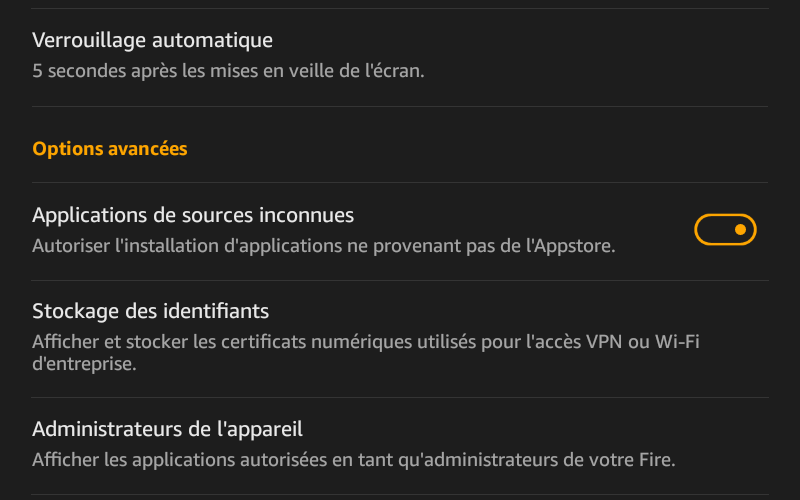
Task: Click the 'Autoriser l'installation d'applications' description
Action: [x=323, y=246]
